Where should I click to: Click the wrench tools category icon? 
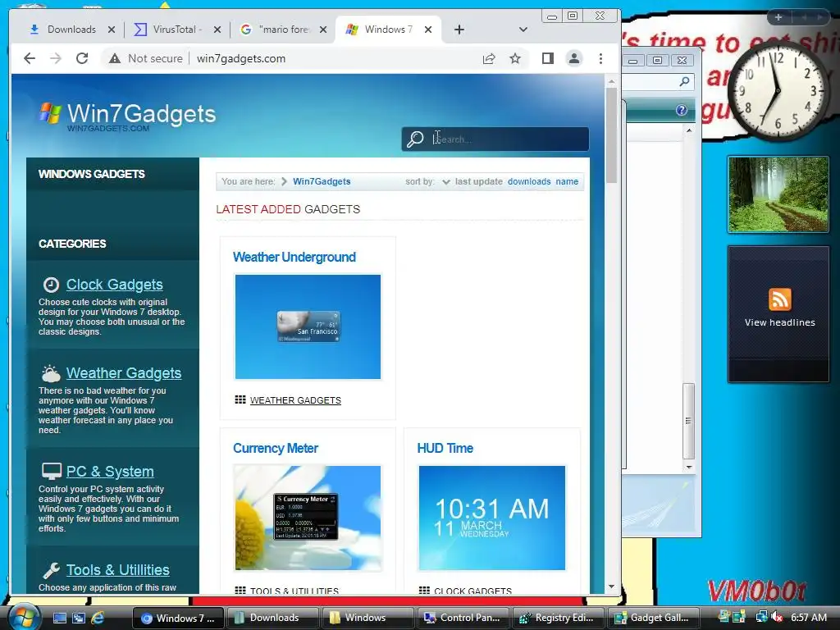51,571
